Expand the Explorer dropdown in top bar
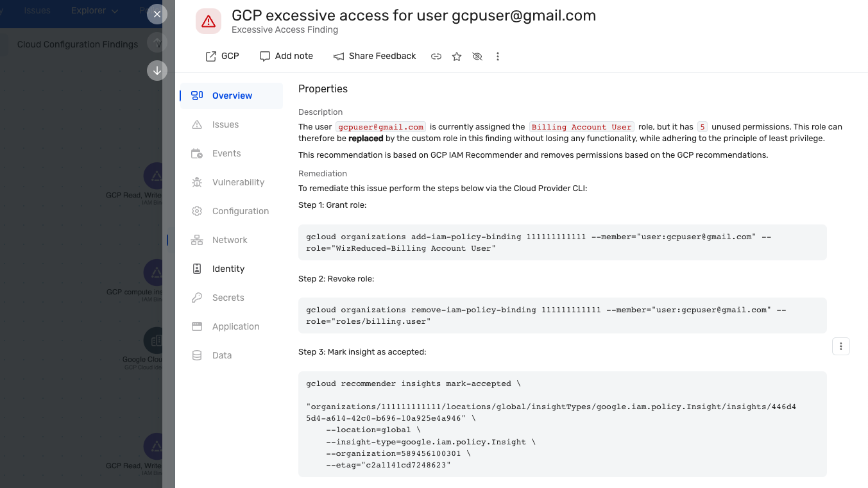Viewport: 868px width, 488px height. point(95,11)
